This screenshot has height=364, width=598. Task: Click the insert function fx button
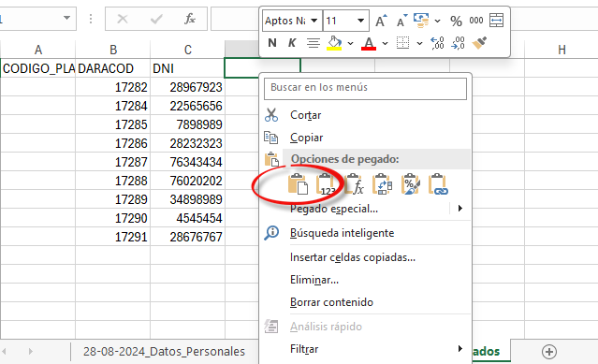[190, 19]
